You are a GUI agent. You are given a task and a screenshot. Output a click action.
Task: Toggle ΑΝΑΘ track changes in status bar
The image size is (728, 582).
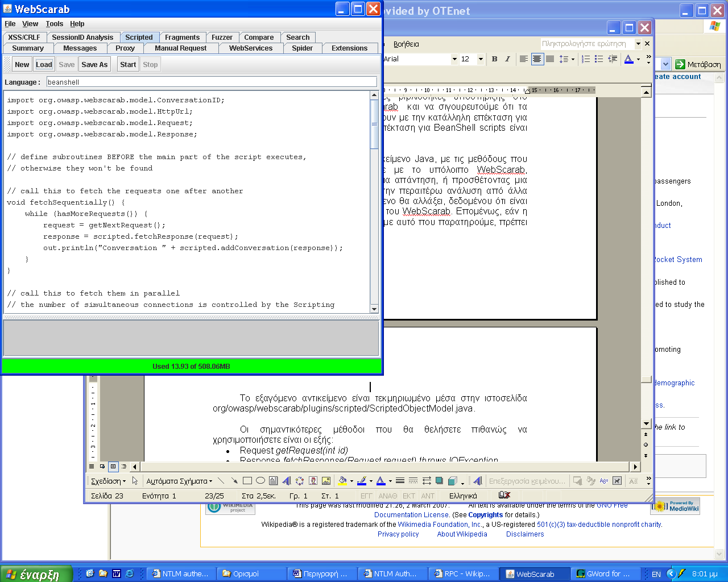388,496
